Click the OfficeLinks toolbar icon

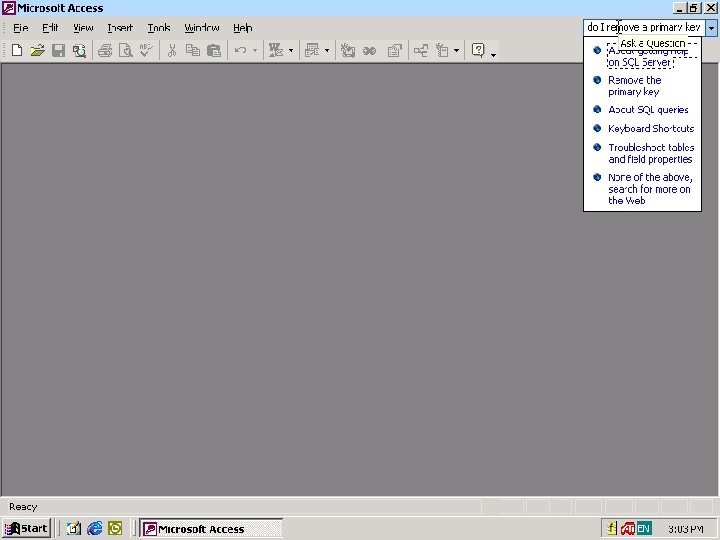point(276,50)
